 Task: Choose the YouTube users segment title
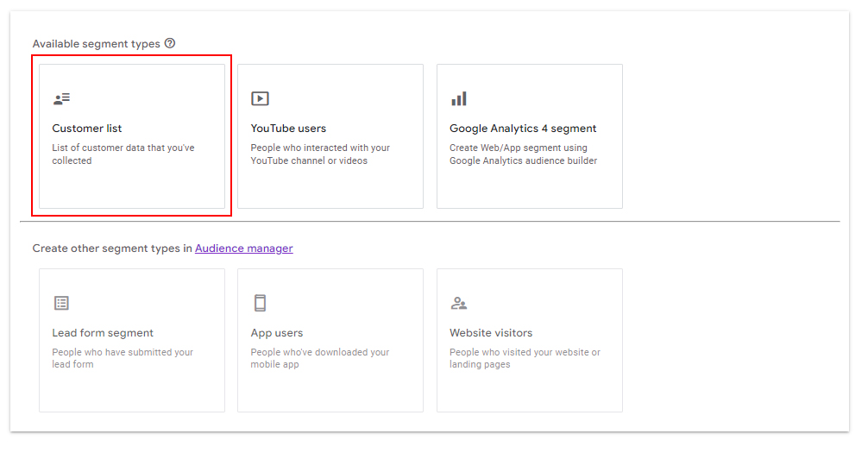coord(288,129)
